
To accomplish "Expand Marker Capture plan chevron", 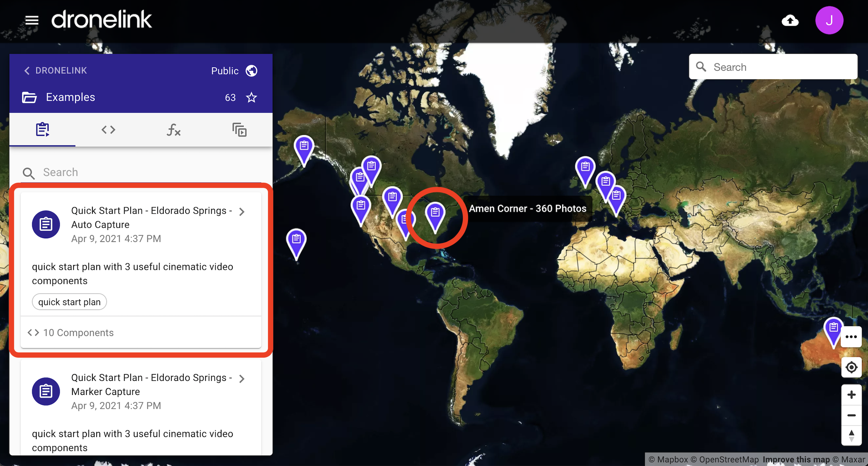I will [x=242, y=379].
